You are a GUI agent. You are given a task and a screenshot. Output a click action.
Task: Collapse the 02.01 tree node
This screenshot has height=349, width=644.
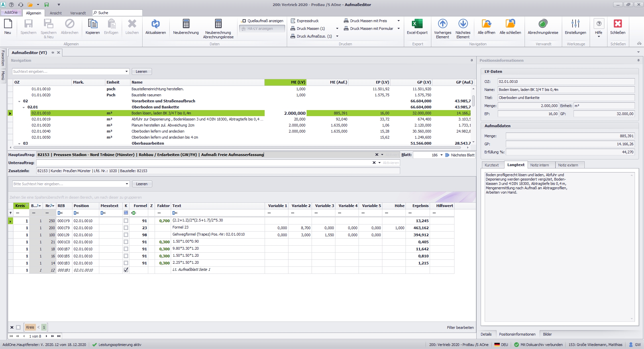(x=23, y=107)
